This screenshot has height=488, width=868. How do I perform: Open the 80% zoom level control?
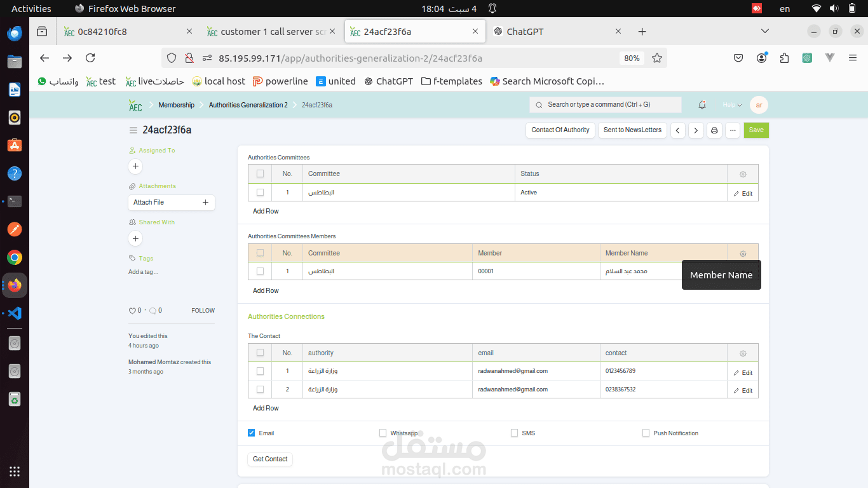[x=632, y=58]
